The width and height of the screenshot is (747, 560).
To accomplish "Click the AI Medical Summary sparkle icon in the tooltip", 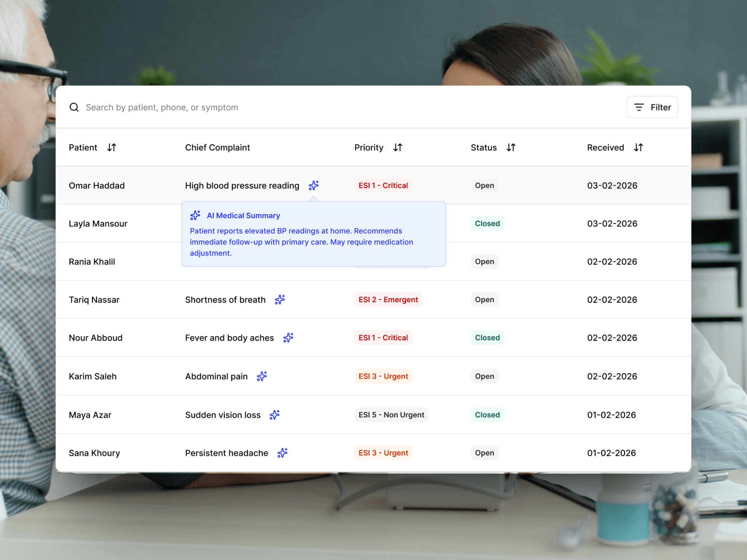I will [x=195, y=215].
